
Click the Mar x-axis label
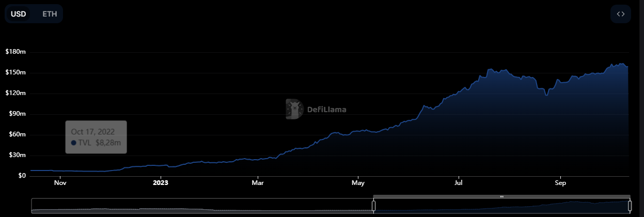(258, 182)
